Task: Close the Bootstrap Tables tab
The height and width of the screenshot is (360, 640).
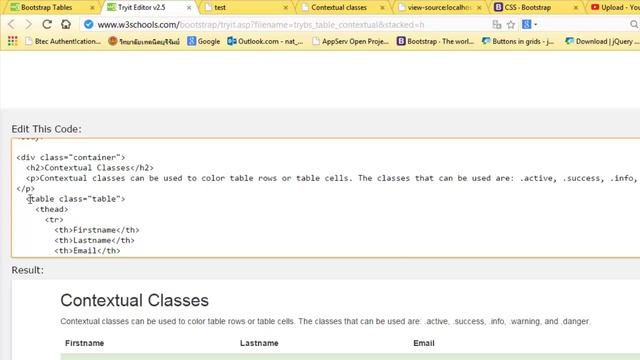Action: click(x=92, y=8)
